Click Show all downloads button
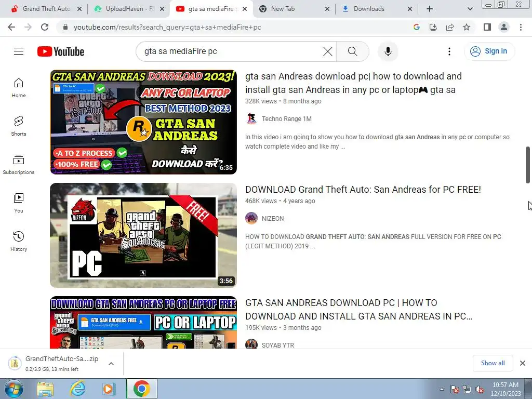This screenshot has width=532, height=399. [x=493, y=363]
